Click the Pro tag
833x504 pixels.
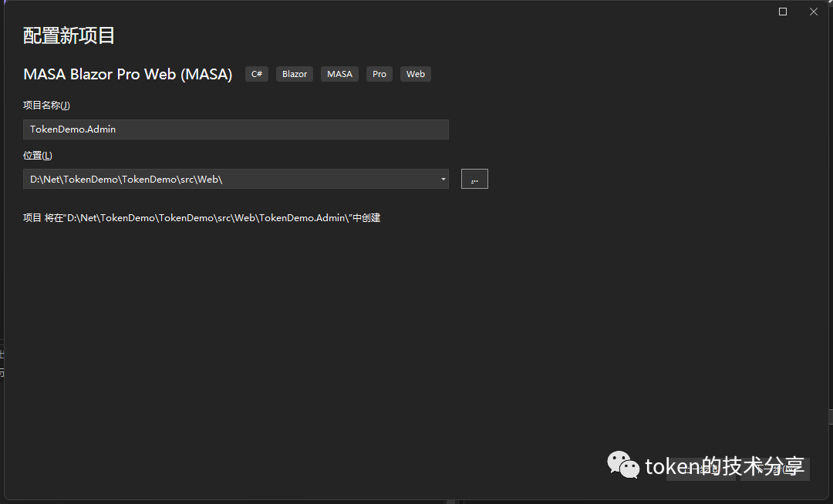click(x=379, y=74)
